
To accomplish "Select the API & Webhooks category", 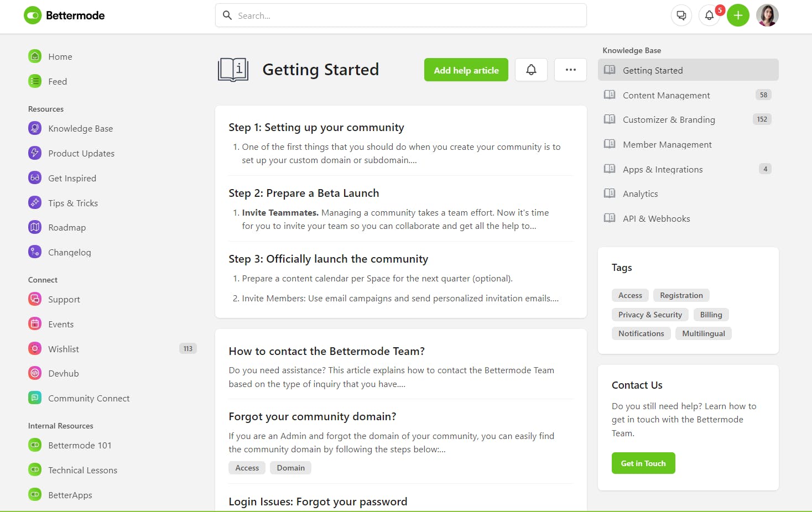I will 656,219.
